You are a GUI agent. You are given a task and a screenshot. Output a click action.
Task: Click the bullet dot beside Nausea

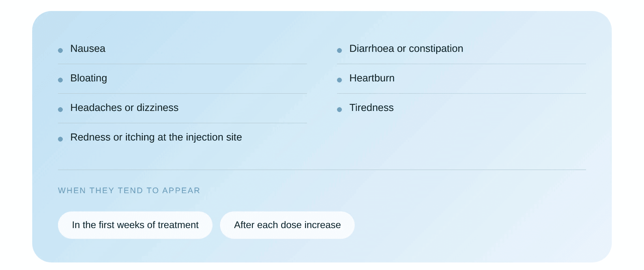60,51
